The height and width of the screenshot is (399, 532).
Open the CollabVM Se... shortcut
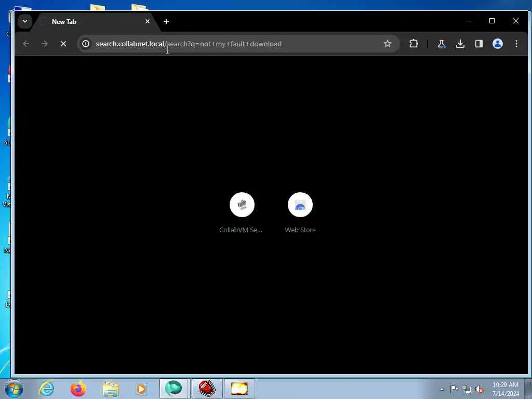241,212
